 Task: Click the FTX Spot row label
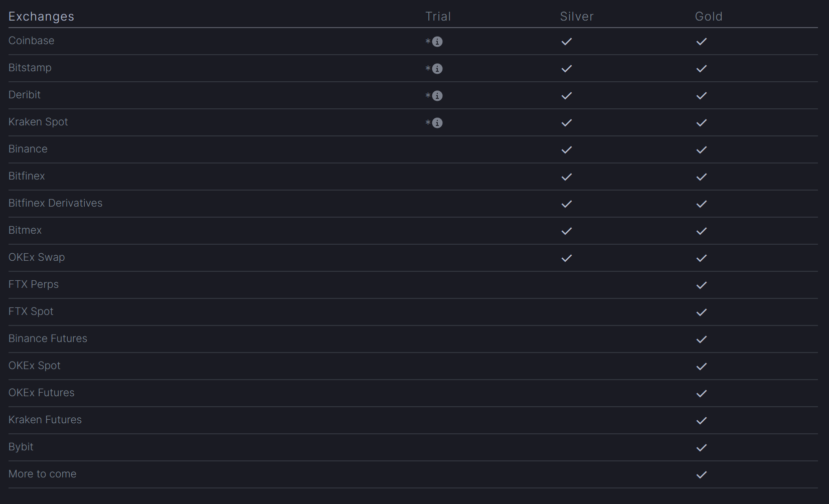tap(31, 311)
